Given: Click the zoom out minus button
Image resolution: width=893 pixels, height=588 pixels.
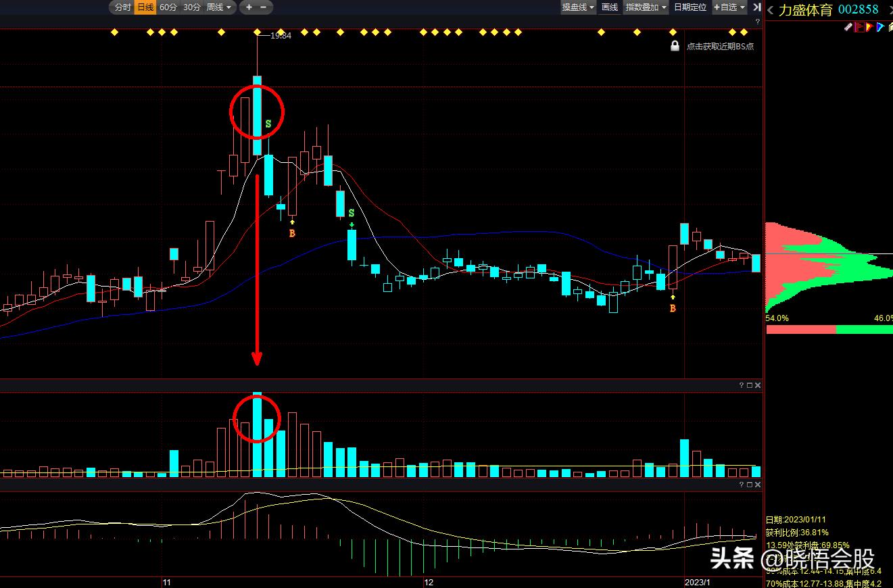Looking at the screenshot, I should [x=264, y=7].
